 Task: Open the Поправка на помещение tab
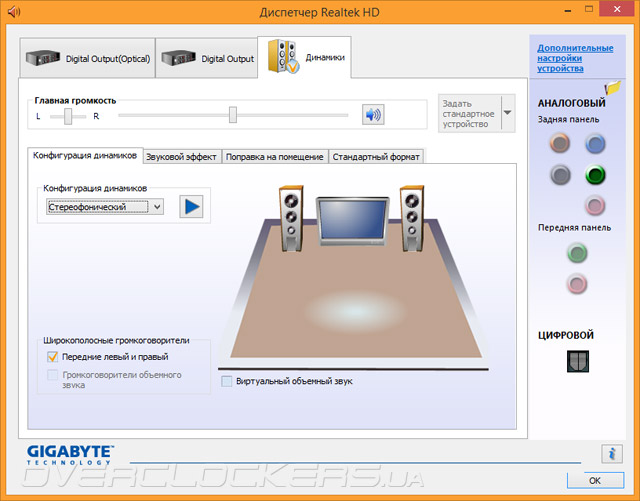[x=274, y=157]
